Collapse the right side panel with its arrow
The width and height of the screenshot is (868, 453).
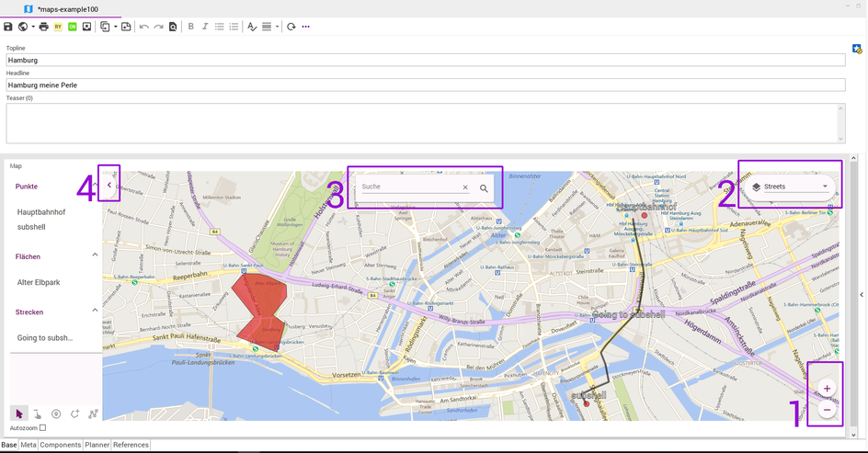862,295
